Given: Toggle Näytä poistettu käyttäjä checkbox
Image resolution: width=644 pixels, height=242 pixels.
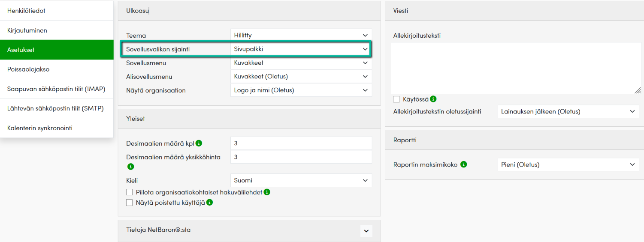Looking at the screenshot, I should pyautogui.click(x=129, y=203).
